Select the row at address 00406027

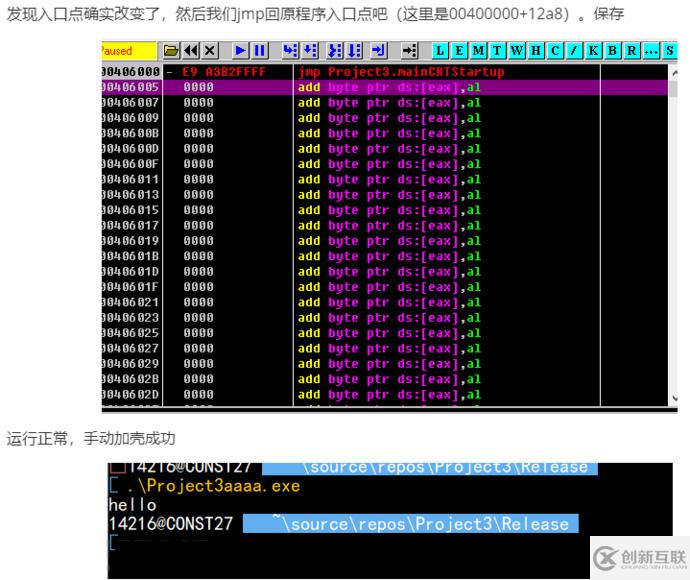(x=385, y=349)
